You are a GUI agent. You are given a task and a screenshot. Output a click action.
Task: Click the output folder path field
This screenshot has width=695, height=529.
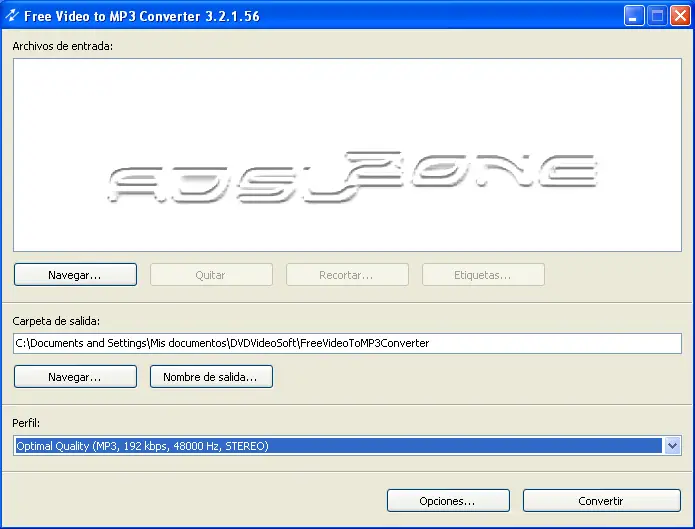tap(347, 343)
